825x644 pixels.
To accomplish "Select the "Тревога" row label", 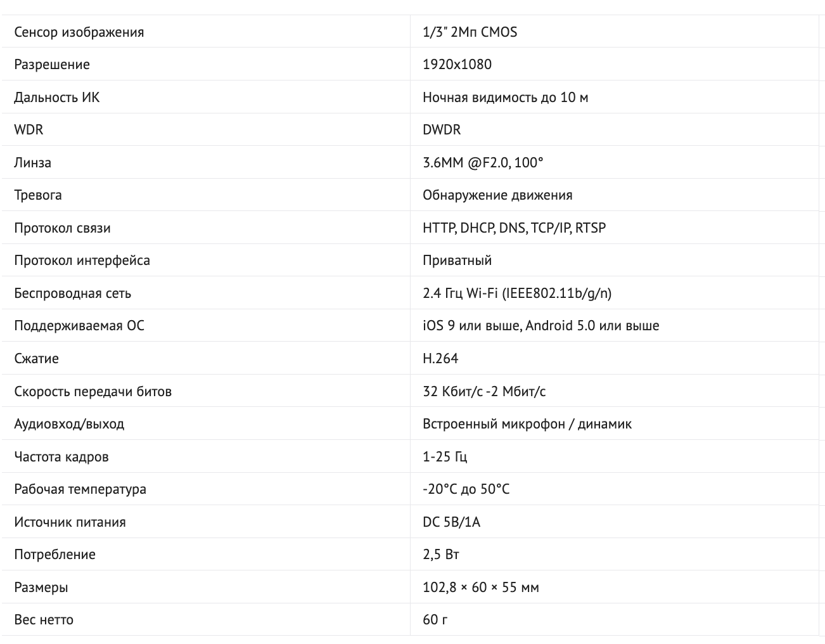I will click(x=38, y=195).
